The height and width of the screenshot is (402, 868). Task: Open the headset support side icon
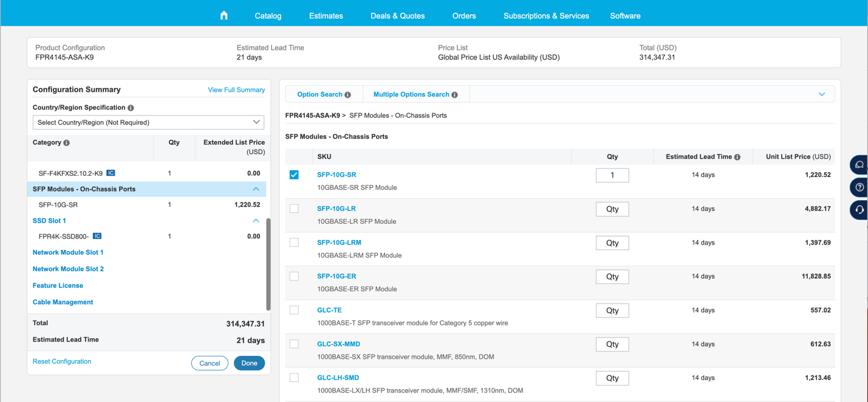click(859, 210)
